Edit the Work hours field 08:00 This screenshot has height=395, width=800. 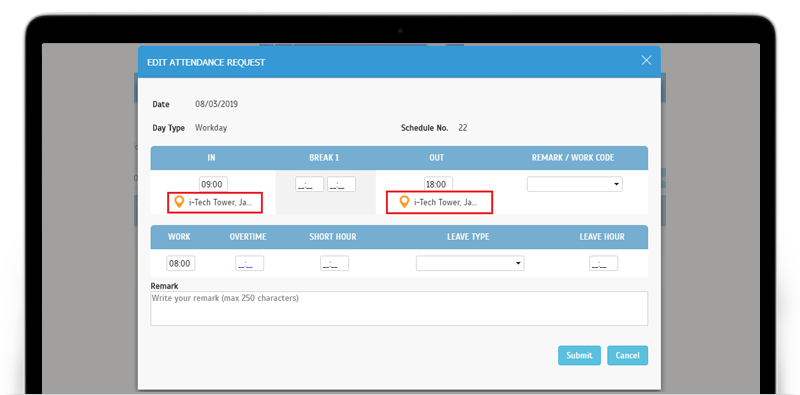point(181,263)
